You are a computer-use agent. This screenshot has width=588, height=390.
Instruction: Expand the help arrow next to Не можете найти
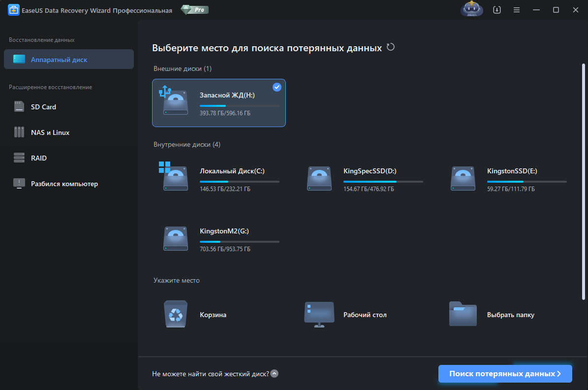275,373
